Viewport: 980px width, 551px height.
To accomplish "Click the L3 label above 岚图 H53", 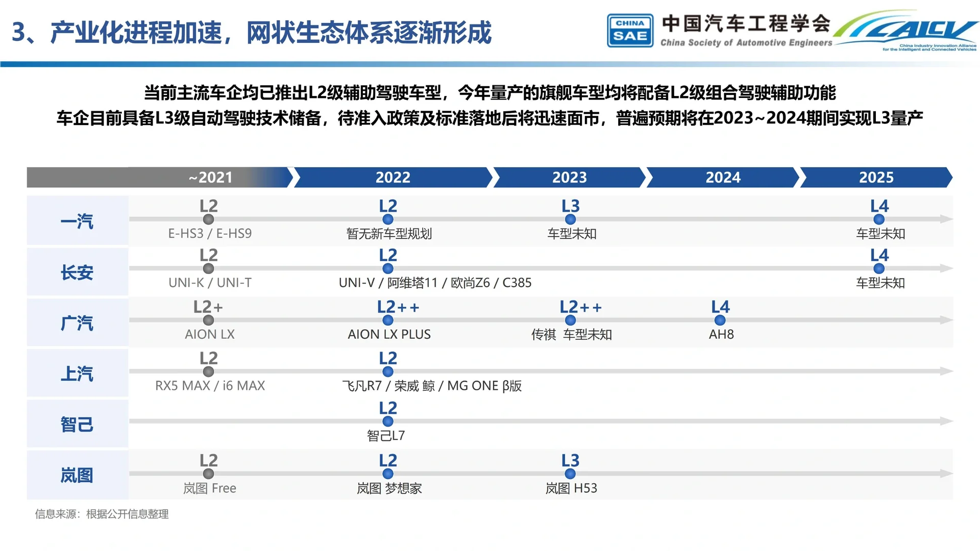I will click(x=571, y=460).
